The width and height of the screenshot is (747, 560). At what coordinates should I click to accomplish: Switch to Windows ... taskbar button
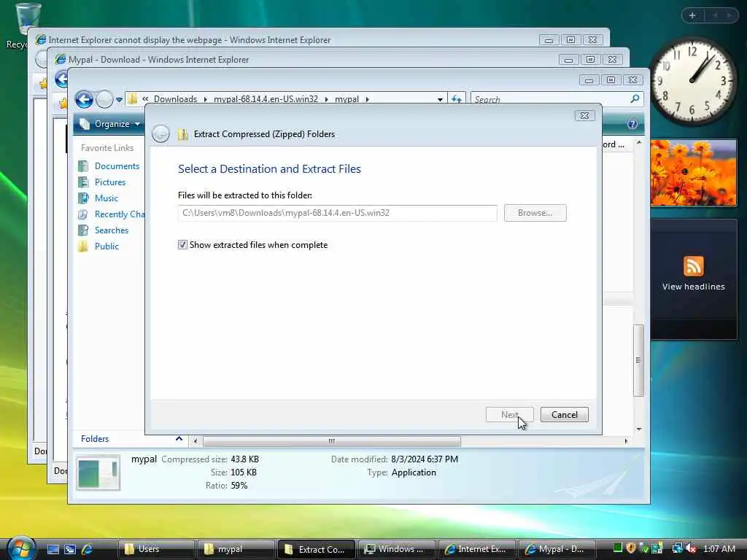[x=396, y=549]
